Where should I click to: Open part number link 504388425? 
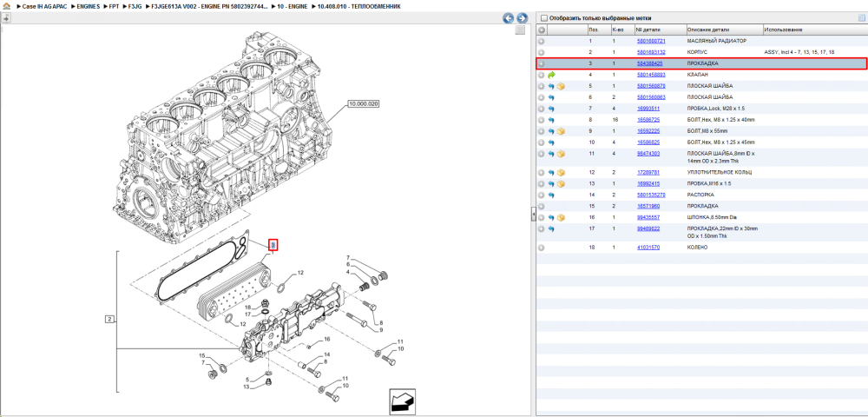pyautogui.click(x=650, y=63)
